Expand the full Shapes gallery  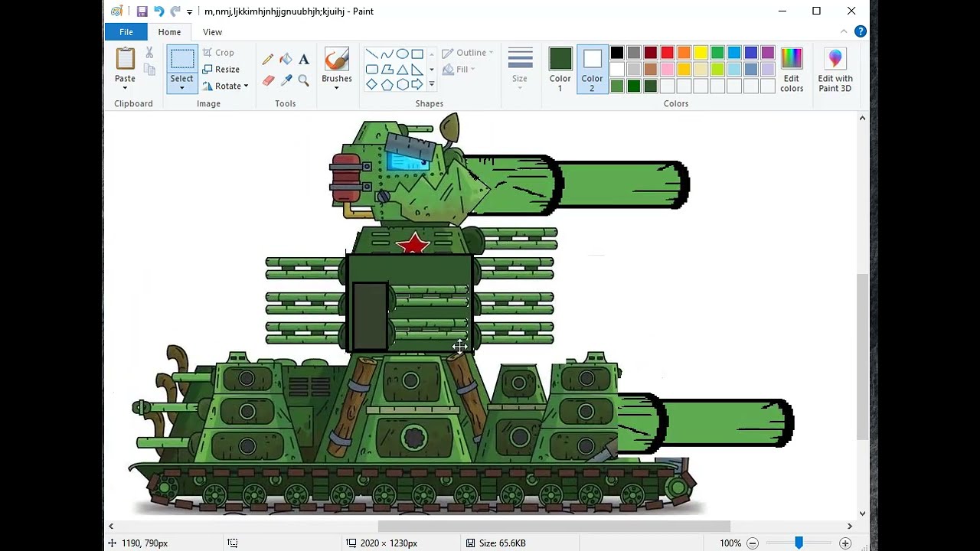coord(432,84)
